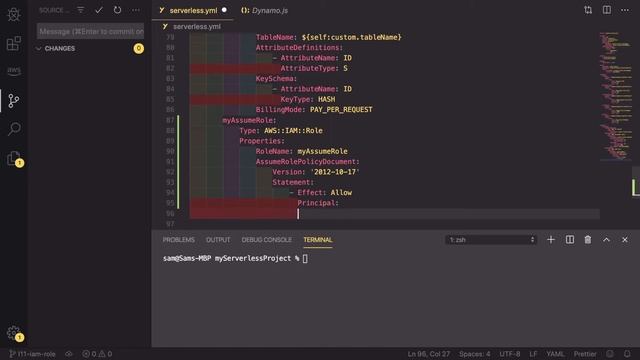Click the Prettier status bar item
The width and height of the screenshot is (640, 360).
pyautogui.click(x=585, y=354)
